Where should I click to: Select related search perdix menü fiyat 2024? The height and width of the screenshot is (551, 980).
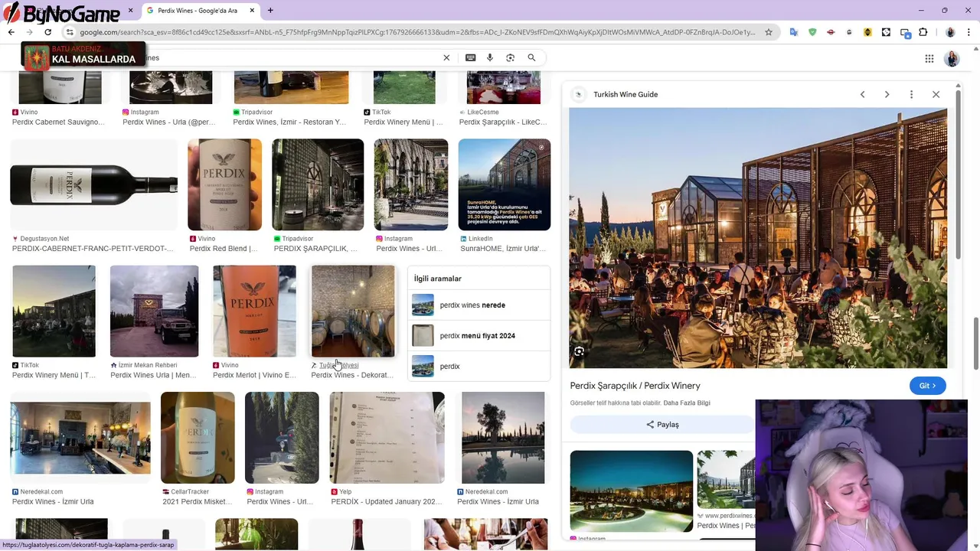tap(479, 335)
